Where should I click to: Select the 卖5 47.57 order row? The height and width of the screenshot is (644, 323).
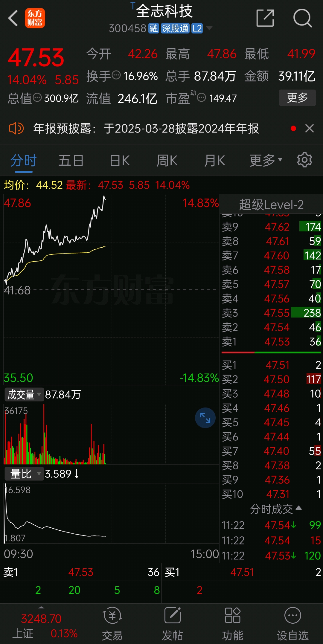coord(271,284)
